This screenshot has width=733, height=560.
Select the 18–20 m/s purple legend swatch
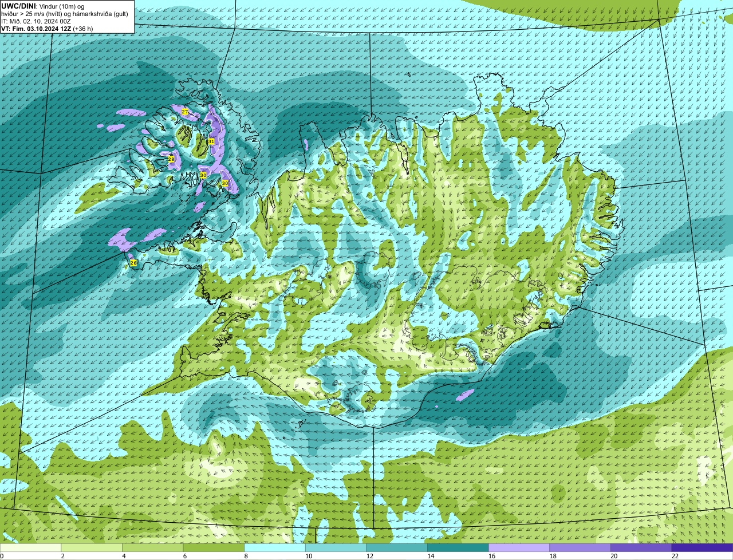[580, 547]
